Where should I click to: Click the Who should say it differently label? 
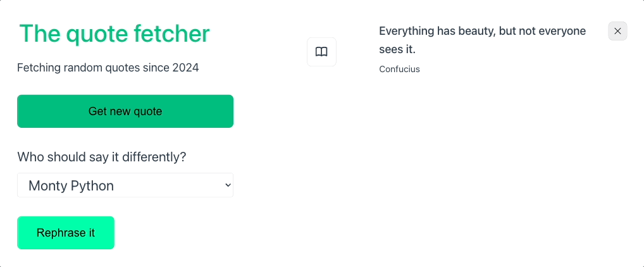coord(102,157)
